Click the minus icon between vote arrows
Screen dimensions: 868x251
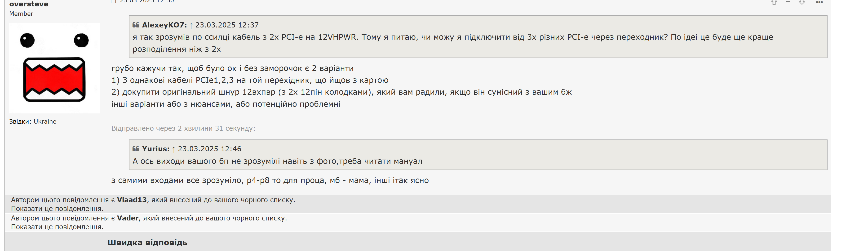[788, 2]
